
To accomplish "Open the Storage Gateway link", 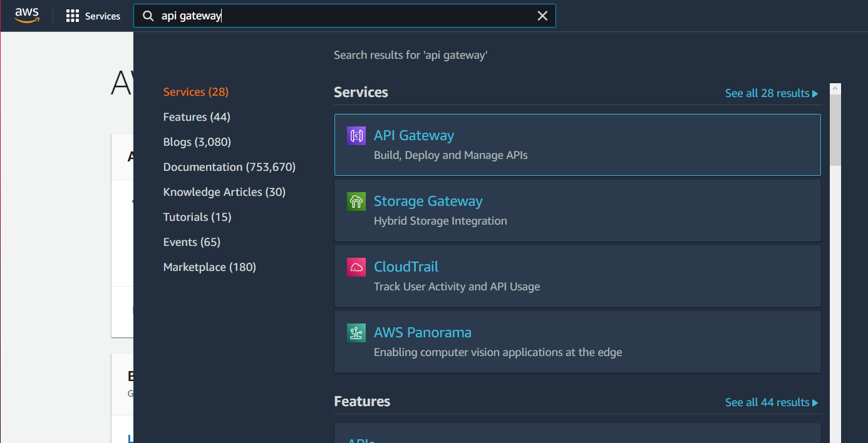I will (x=428, y=201).
